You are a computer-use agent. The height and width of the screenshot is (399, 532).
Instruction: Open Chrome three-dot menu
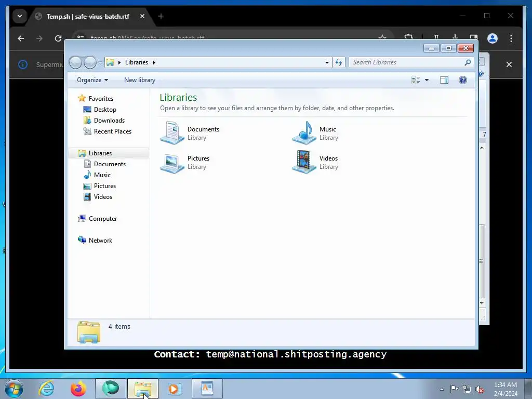pos(511,38)
